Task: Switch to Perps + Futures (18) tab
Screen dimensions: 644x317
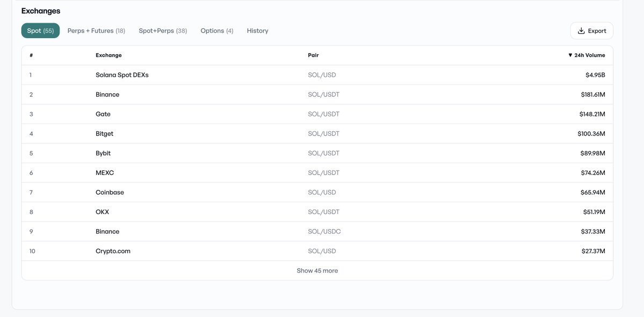Action: point(96,31)
